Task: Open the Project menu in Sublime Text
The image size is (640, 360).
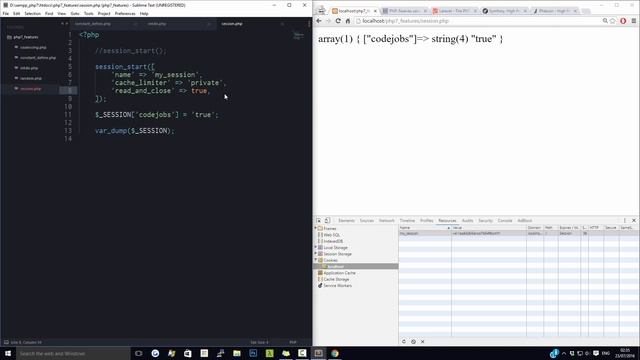Action: 104,13
